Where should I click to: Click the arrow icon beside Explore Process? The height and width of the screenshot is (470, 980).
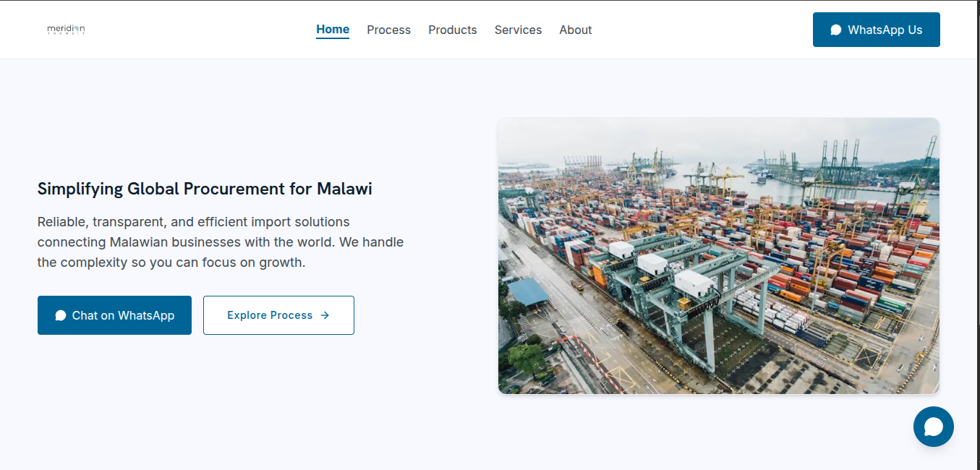(x=325, y=315)
